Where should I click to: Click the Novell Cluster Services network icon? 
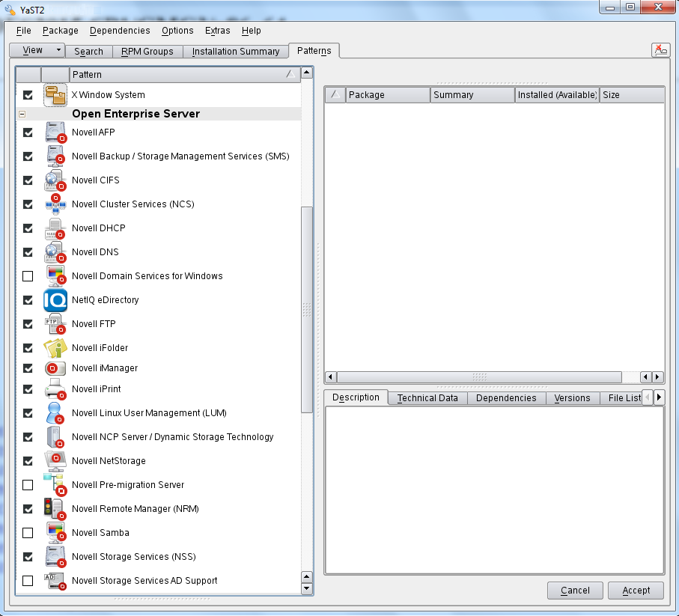tap(55, 204)
